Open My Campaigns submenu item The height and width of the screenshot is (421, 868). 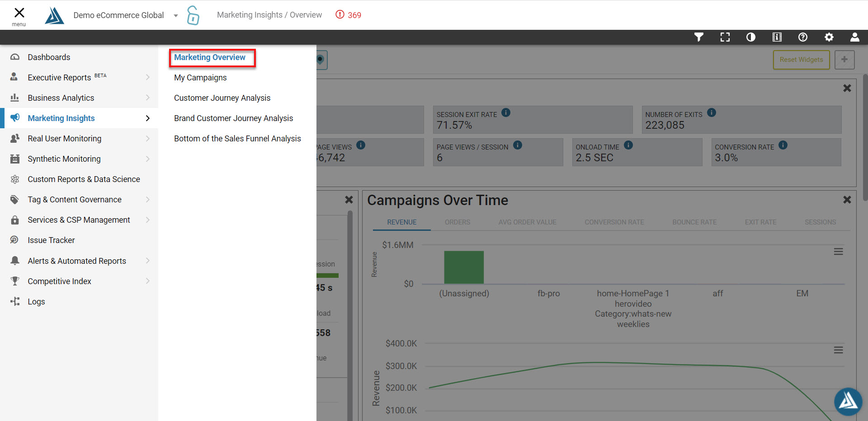200,78
